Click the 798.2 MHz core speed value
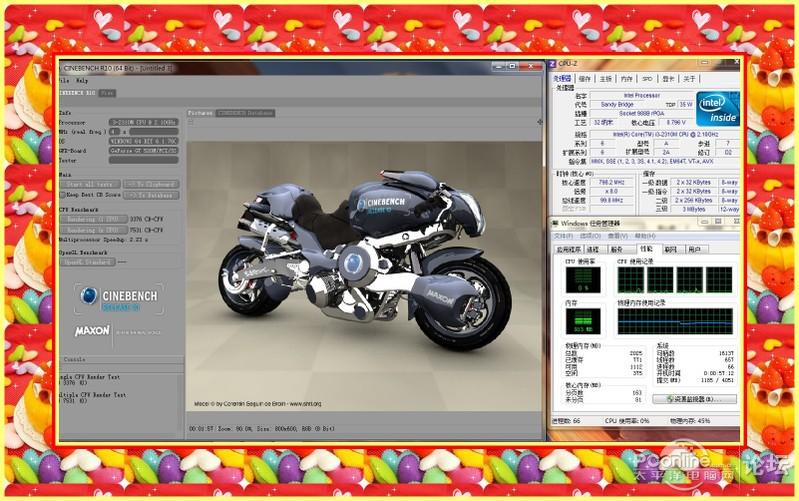 (611, 182)
